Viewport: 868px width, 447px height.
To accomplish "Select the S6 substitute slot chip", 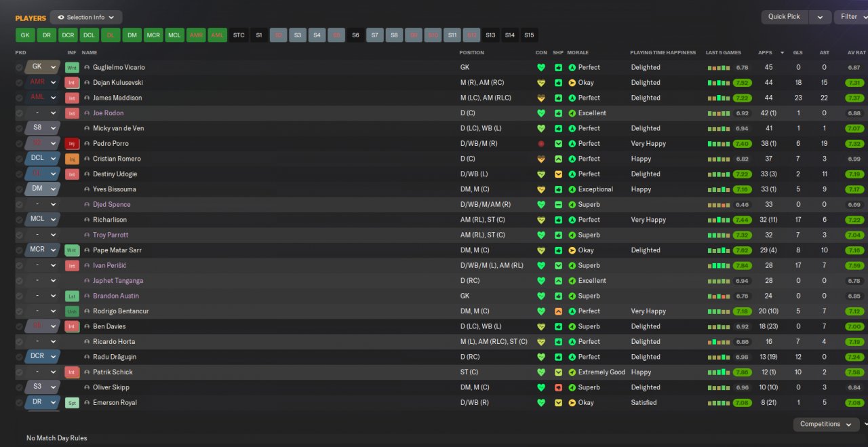I will click(x=355, y=35).
